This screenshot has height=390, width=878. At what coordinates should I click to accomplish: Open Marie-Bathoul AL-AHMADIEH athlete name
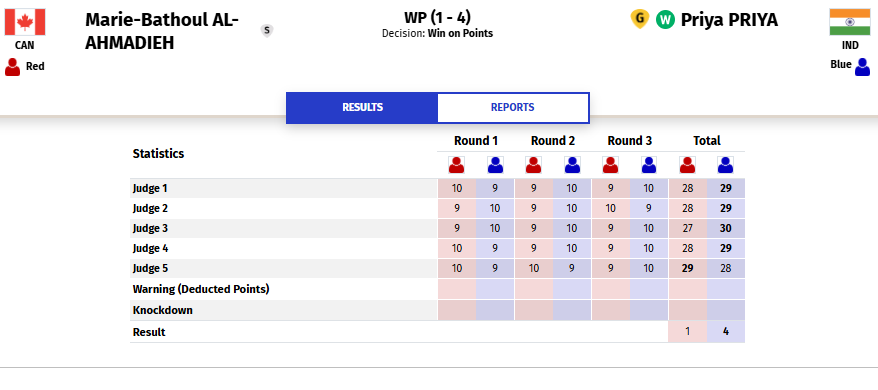pyautogui.click(x=162, y=31)
